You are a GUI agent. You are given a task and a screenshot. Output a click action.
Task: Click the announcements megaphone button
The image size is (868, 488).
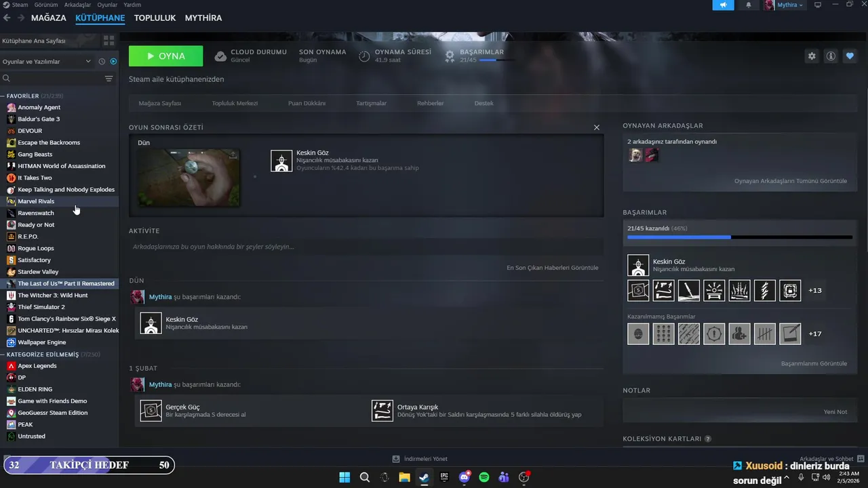(723, 5)
